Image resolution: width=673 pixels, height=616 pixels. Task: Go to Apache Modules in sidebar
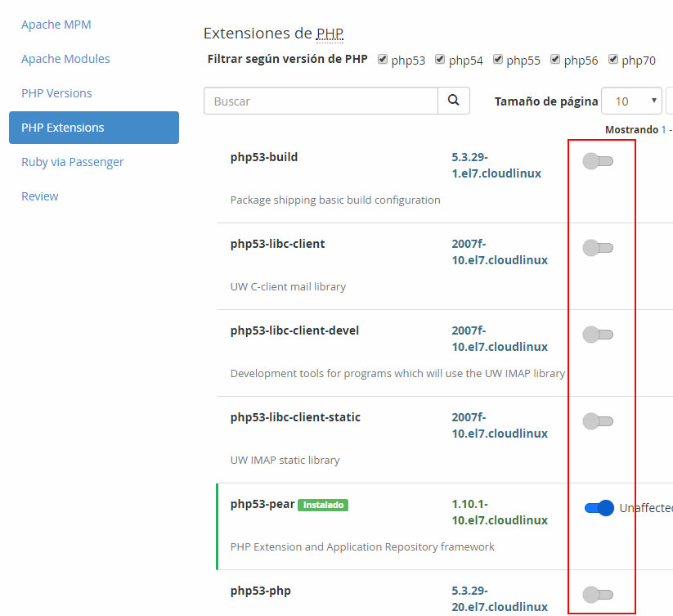tap(65, 59)
